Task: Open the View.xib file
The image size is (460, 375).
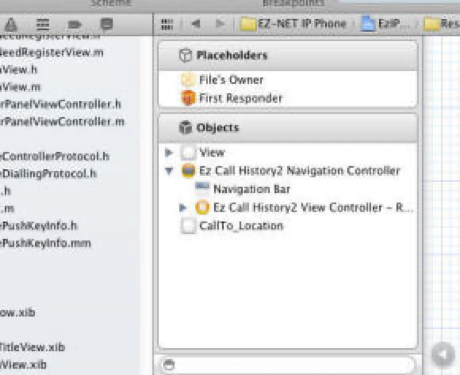Action: (23, 364)
